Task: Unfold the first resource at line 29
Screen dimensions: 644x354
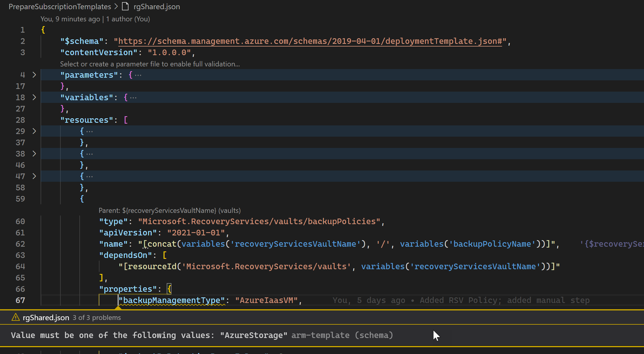Action: 34,131
